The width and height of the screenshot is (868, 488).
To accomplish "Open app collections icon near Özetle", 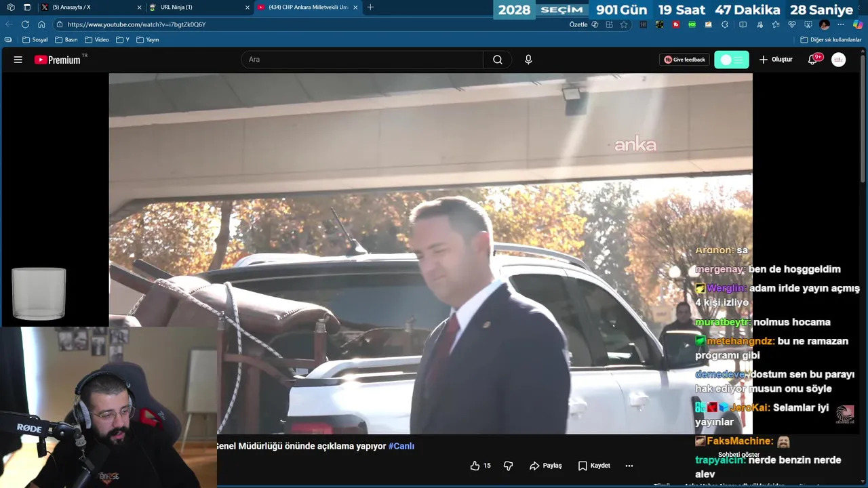I will (609, 24).
